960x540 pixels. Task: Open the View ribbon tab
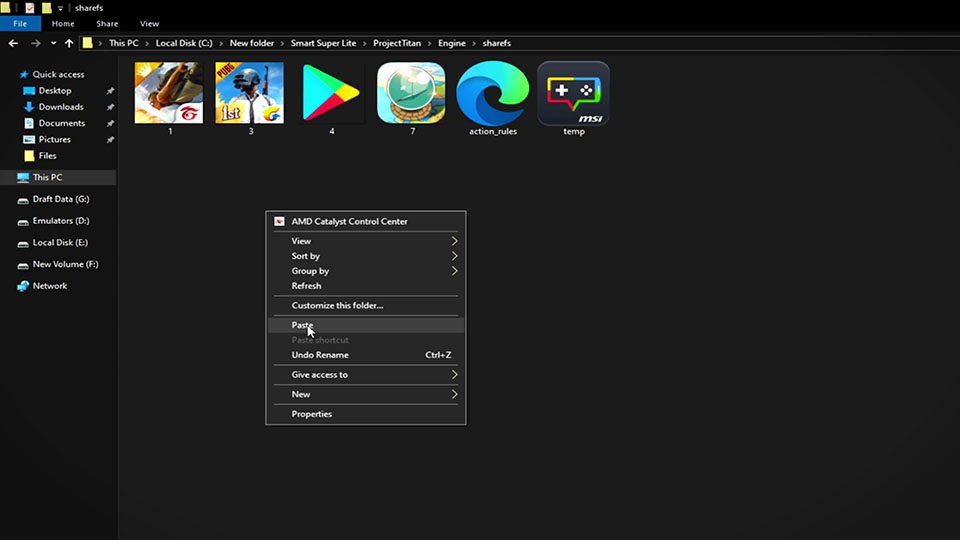[x=149, y=23]
